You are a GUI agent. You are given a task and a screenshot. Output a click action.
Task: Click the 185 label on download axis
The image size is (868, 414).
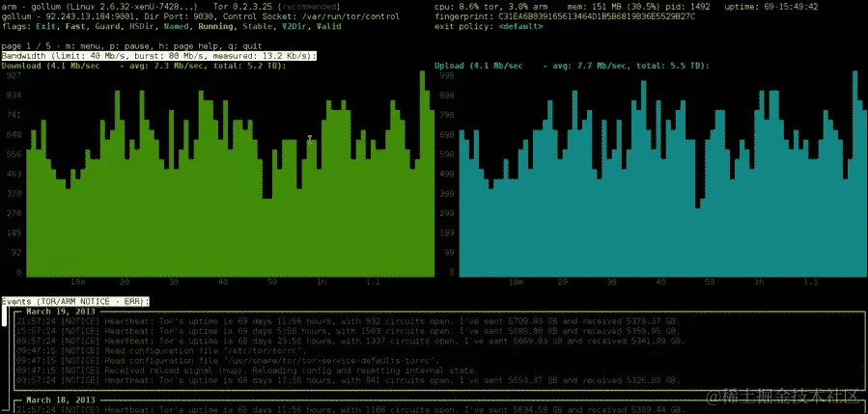(x=14, y=233)
